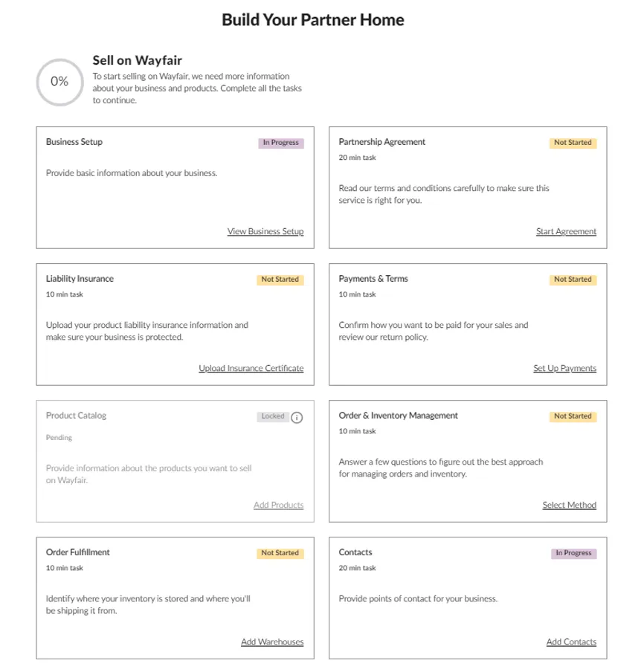
Task: Click the Contacts In Progress badge
Action: pyautogui.click(x=573, y=553)
